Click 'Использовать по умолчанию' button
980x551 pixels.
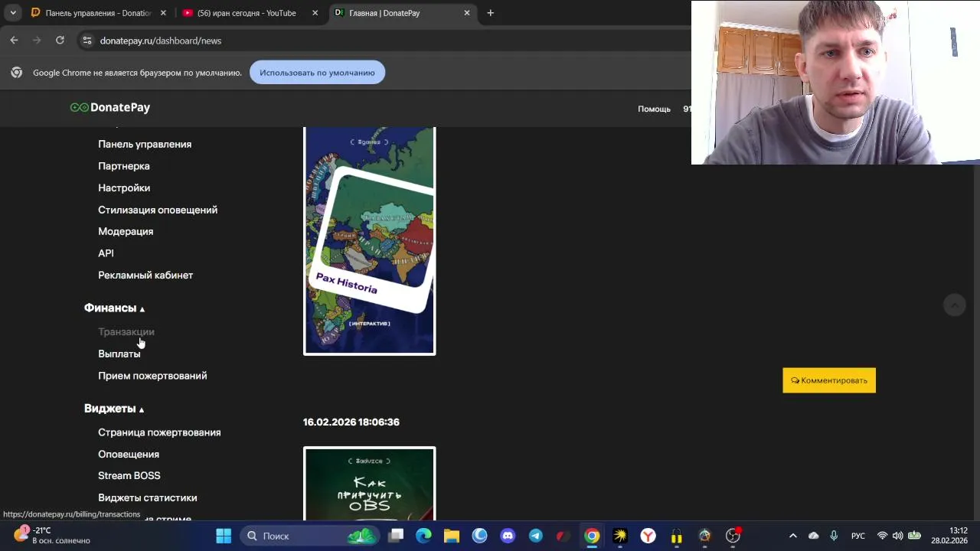317,73
